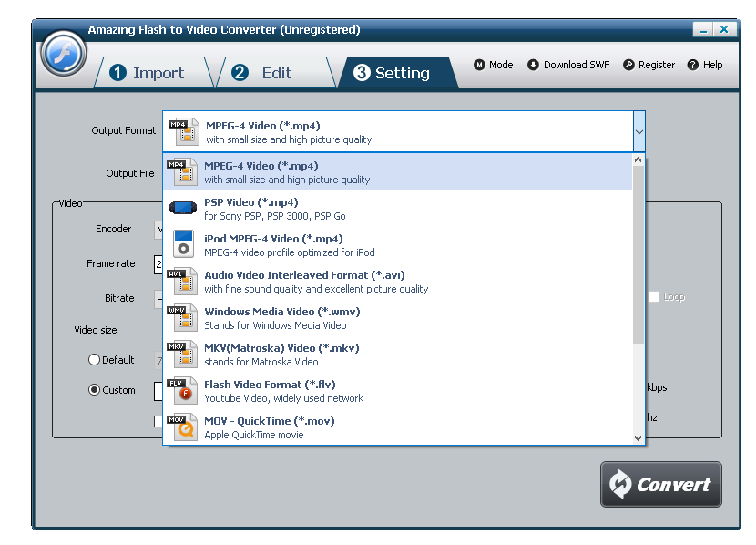Open Download SWF from the top menu

pyautogui.click(x=568, y=65)
